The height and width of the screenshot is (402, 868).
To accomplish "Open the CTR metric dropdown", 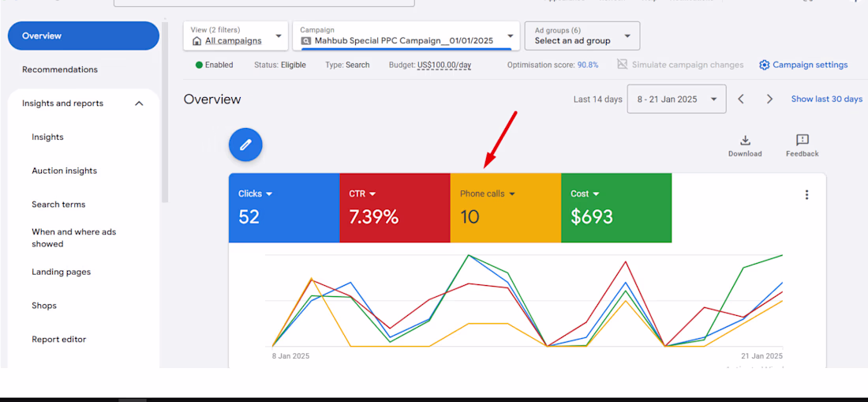I will pyautogui.click(x=372, y=193).
